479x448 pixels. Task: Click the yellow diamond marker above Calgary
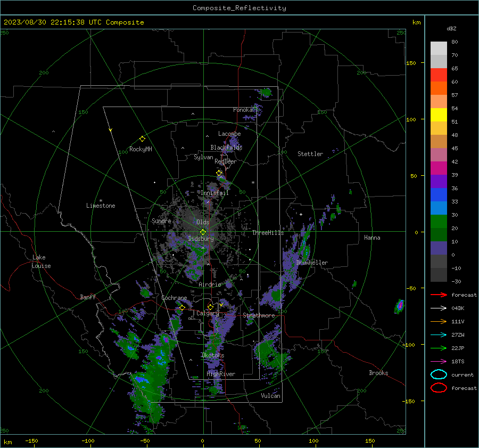pos(210,307)
